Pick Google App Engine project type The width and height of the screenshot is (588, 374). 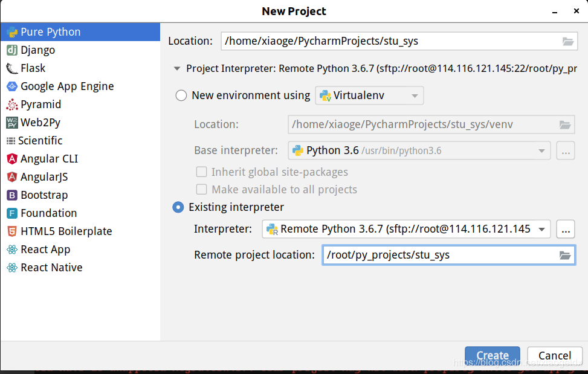[80, 86]
